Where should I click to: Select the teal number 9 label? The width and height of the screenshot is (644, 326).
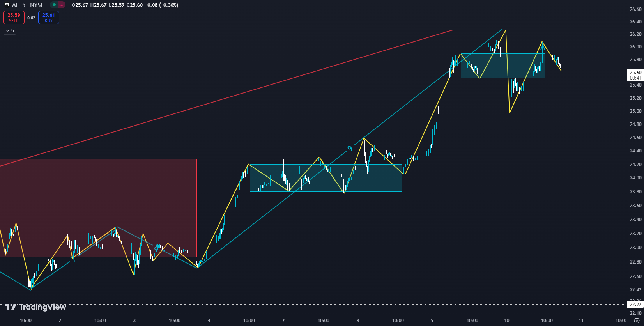pos(350,148)
